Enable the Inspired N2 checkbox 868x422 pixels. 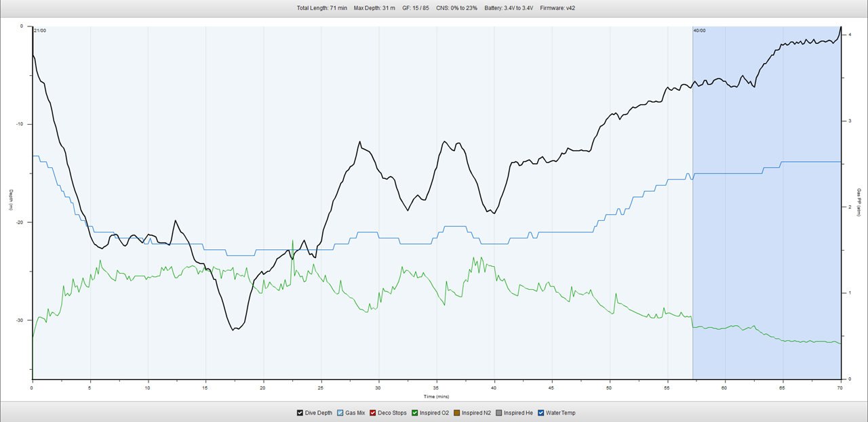pyautogui.click(x=458, y=413)
